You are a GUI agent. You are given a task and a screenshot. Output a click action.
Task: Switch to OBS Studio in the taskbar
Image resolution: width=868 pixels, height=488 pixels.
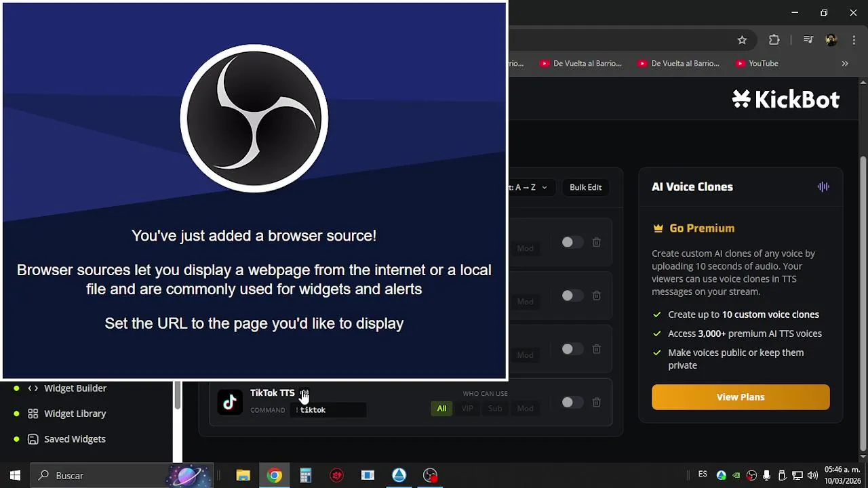[431, 475]
